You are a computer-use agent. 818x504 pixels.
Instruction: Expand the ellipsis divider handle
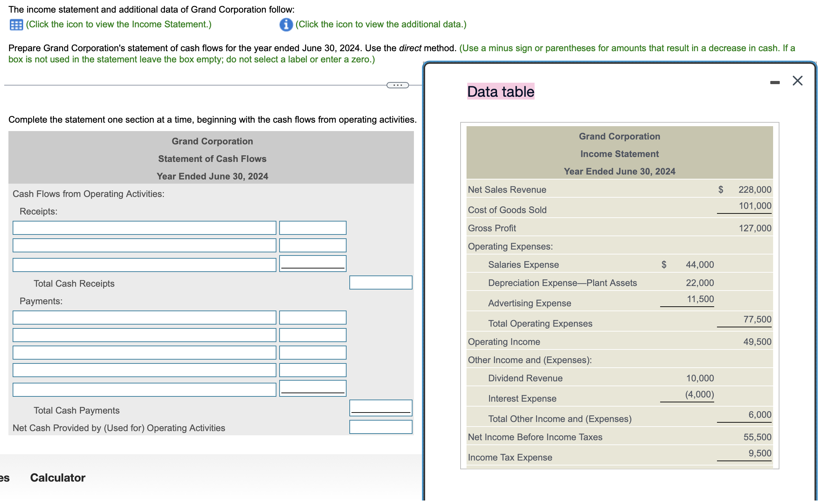[397, 85]
